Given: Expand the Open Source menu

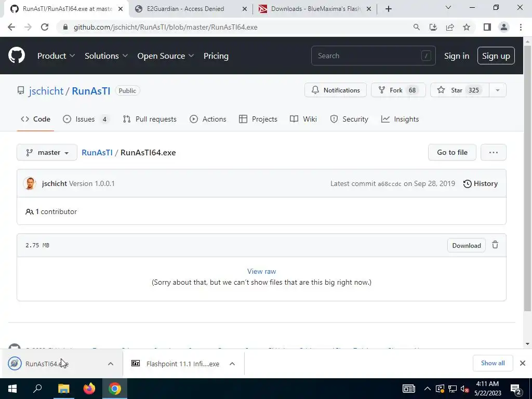Looking at the screenshot, I should coord(166,56).
